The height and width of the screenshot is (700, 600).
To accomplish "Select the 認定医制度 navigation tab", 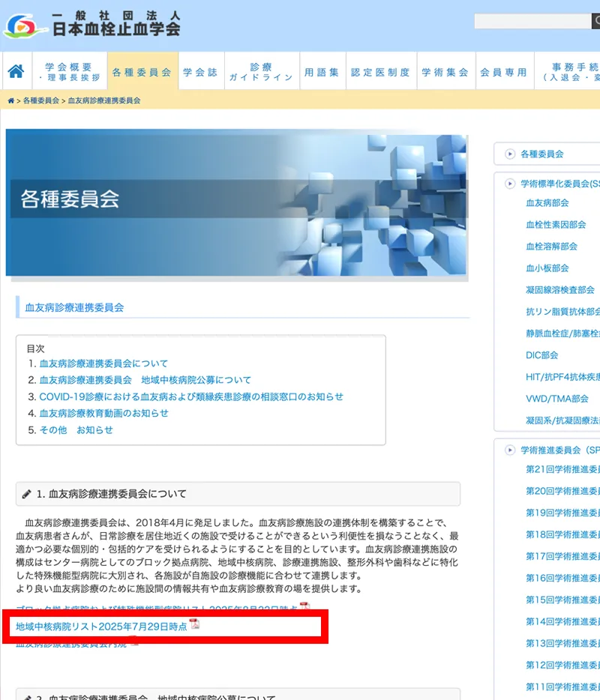I will tap(380, 73).
